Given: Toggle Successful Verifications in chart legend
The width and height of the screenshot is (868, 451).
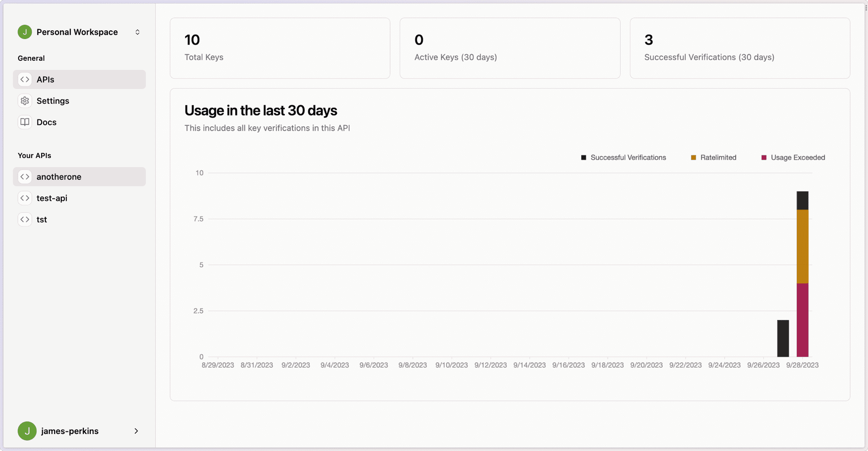Looking at the screenshot, I should (624, 157).
